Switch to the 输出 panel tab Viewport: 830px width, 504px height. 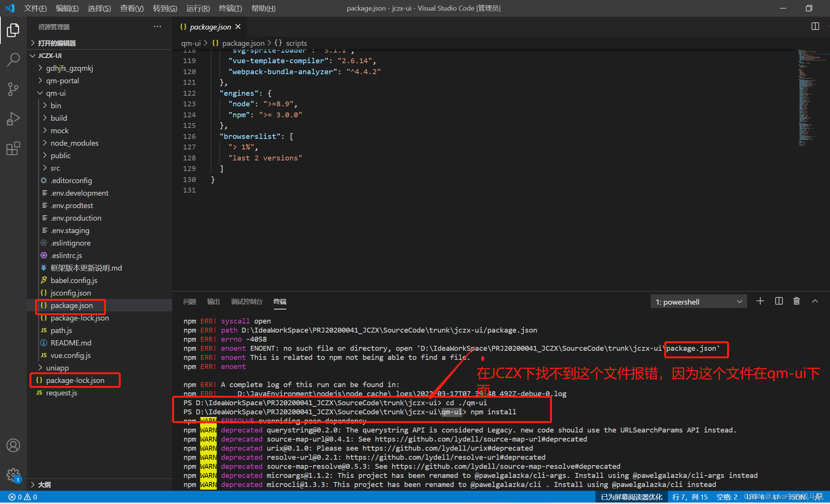tap(213, 302)
